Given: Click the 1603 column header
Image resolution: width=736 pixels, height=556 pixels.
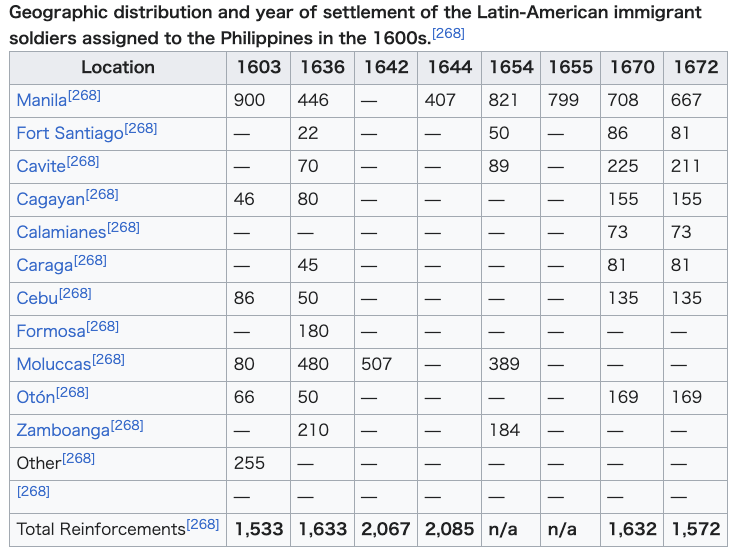Looking at the screenshot, I should [259, 68].
